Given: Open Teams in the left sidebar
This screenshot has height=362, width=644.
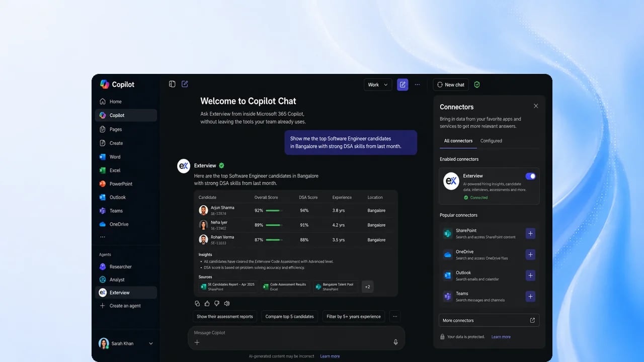Looking at the screenshot, I should pyautogui.click(x=126, y=211).
